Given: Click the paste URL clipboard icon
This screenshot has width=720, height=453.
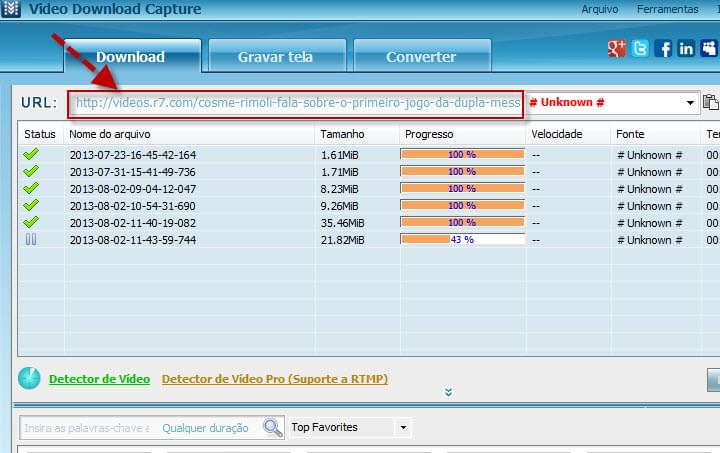Looking at the screenshot, I should click(x=711, y=102).
